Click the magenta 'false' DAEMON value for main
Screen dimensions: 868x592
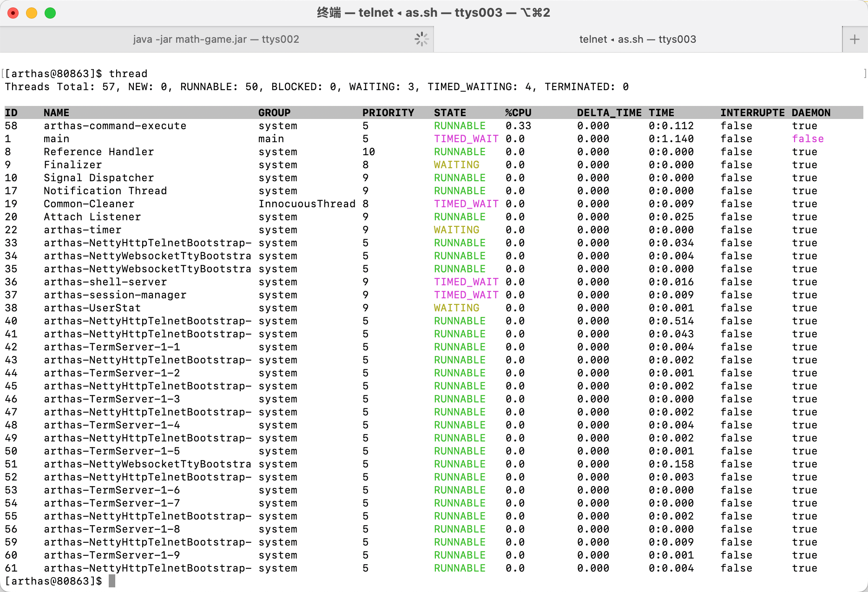pos(808,138)
